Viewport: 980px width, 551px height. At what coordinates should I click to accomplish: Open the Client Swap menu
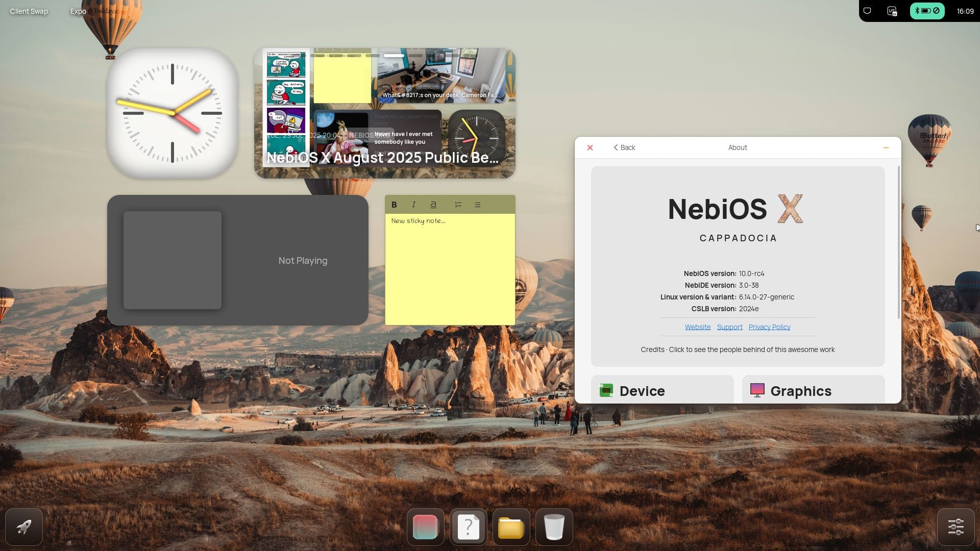pyautogui.click(x=28, y=11)
